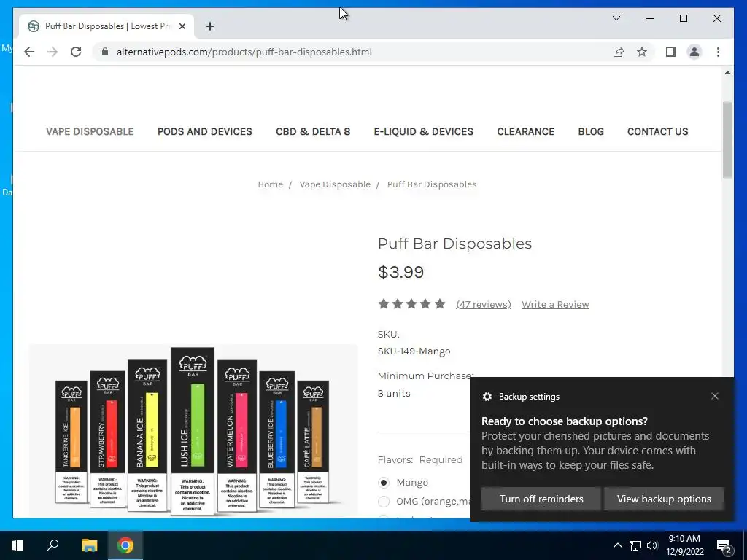Select the Puff Bar Disposables tab
The width and height of the screenshot is (747, 560).
(x=107, y=26)
